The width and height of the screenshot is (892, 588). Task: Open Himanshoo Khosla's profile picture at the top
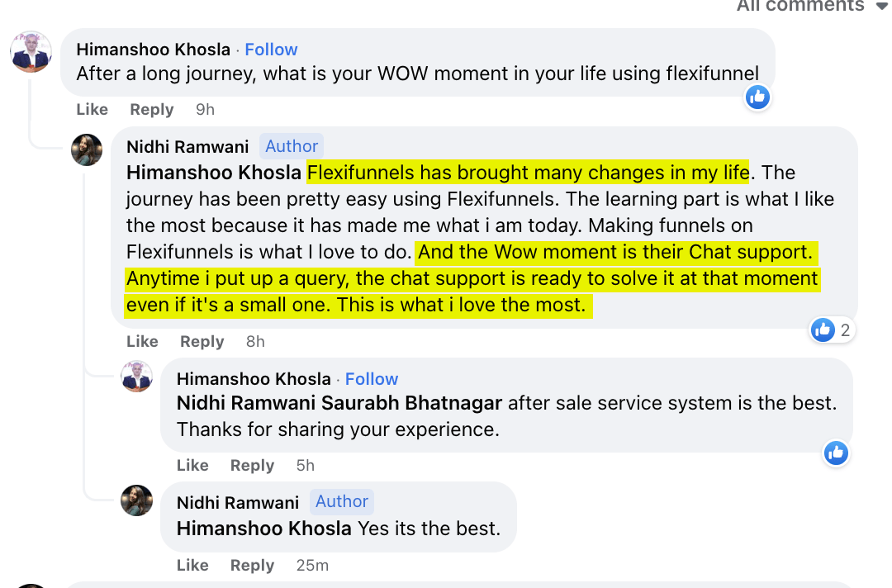click(x=31, y=51)
